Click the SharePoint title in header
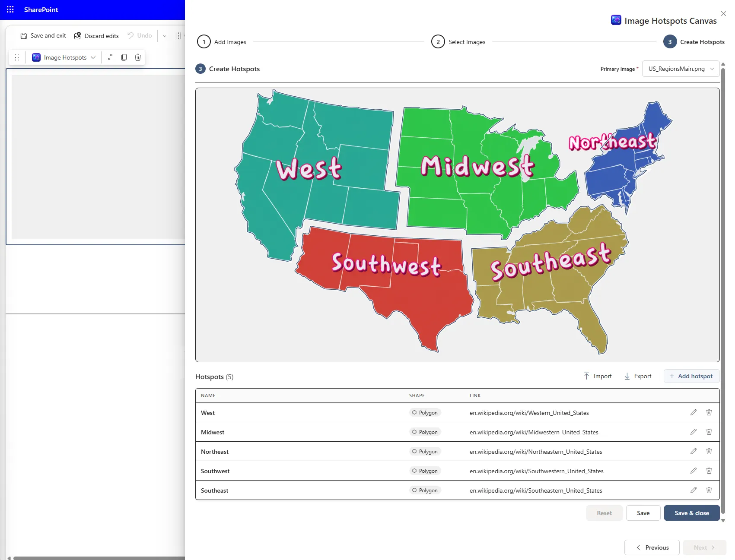Viewport: 735px width, 560px height. point(41,9)
